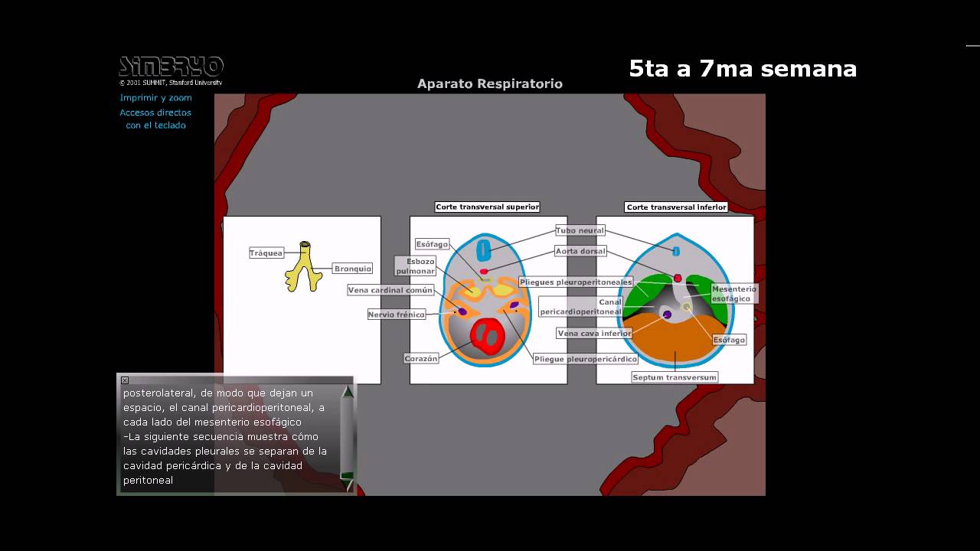Select the Corte transversal superior title
The width and height of the screenshot is (980, 551).
click(x=488, y=207)
